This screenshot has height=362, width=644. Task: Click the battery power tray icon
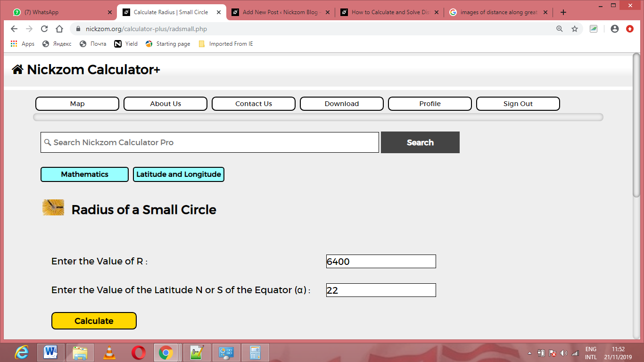pos(541,353)
